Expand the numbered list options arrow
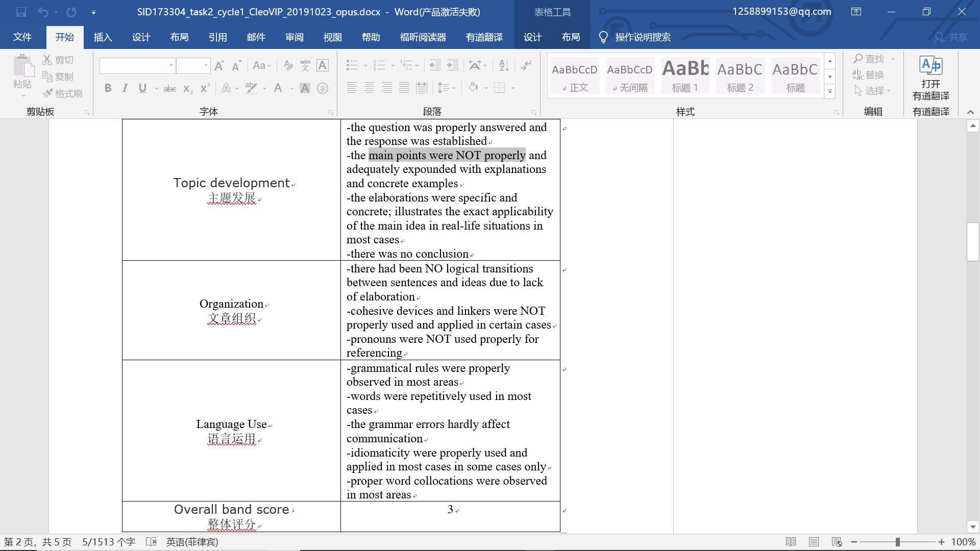Viewport: 980px width, 551px height. 393,66
